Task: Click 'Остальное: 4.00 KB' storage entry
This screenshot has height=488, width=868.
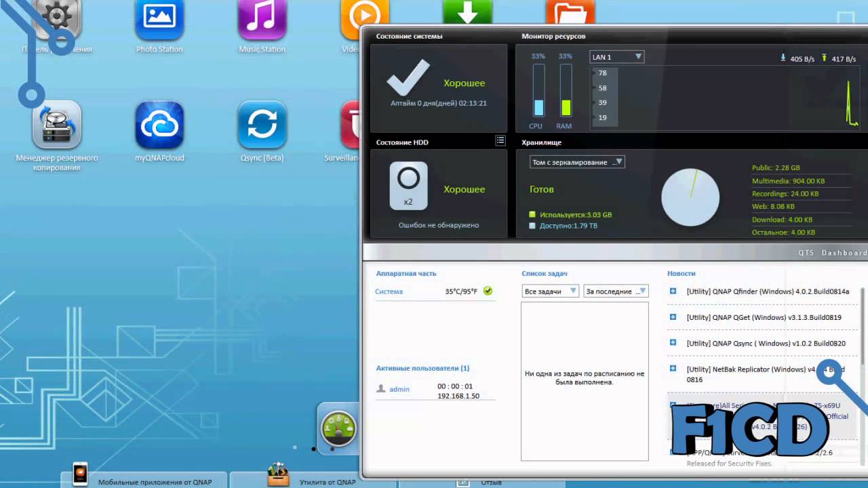Action: click(x=783, y=232)
